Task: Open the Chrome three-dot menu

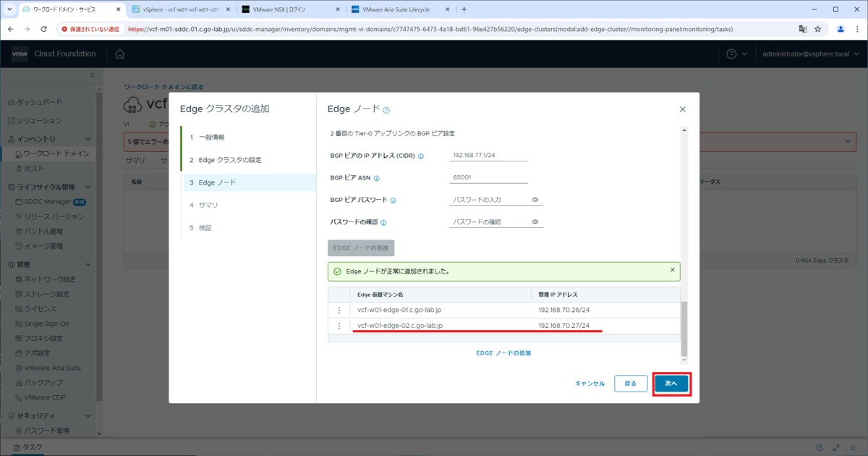Action: point(857,29)
